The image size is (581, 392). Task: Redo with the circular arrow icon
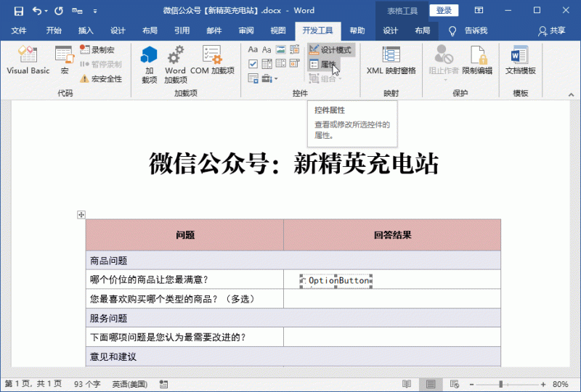coord(59,11)
